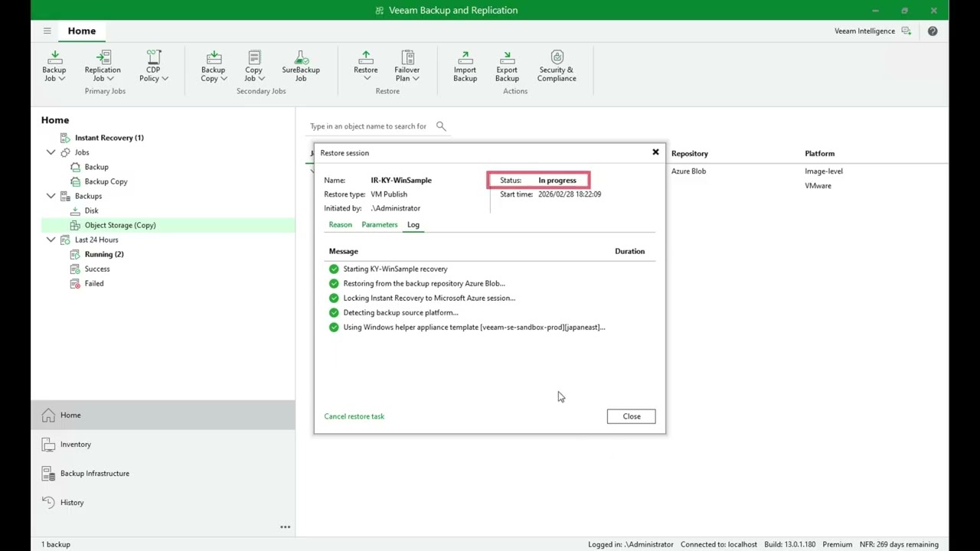980x551 pixels.
Task: Click the Close button in dialog
Action: coord(632,416)
